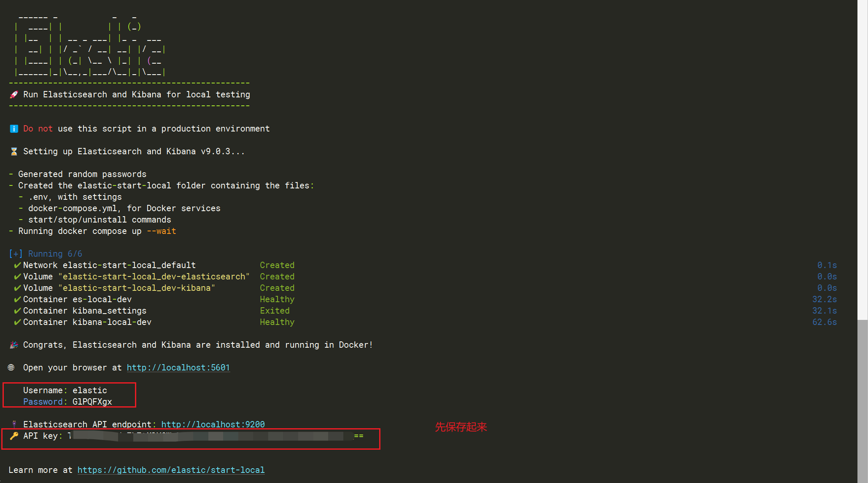Click checkmark beside the dev-kibana volume
This screenshot has width=868, height=483.
point(17,288)
